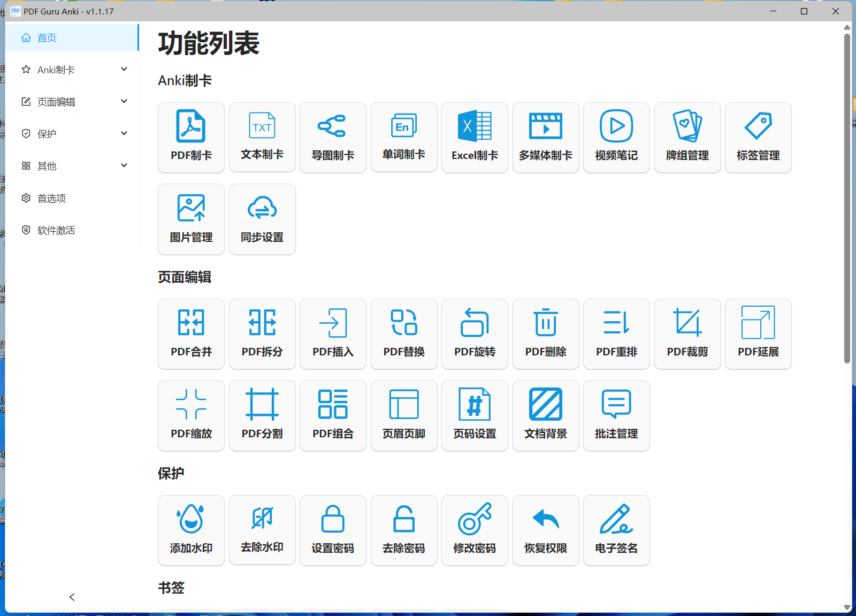Select the PDF合并 merge tool

click(191, 334)
